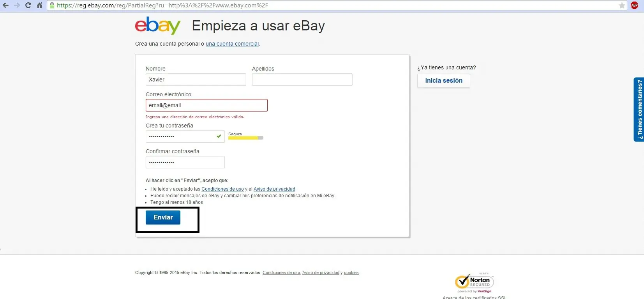Click the Puedo recibir mensajes de eBay text
The image size is (644, 299).
coord(243,196)
